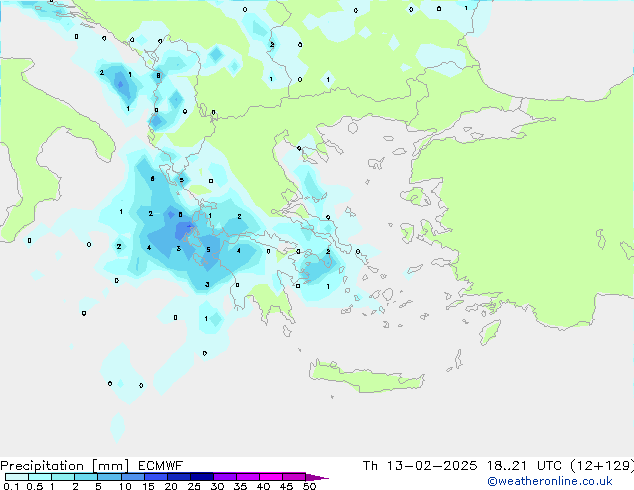The image size is (634, 490).
Task: Click the "Precipitation" title word
Action: point(42,466)
